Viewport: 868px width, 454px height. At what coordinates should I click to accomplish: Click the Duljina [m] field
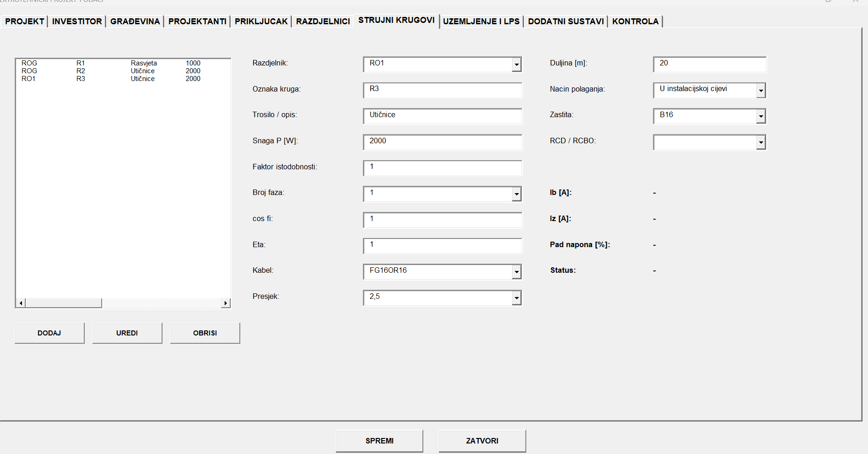710,65
